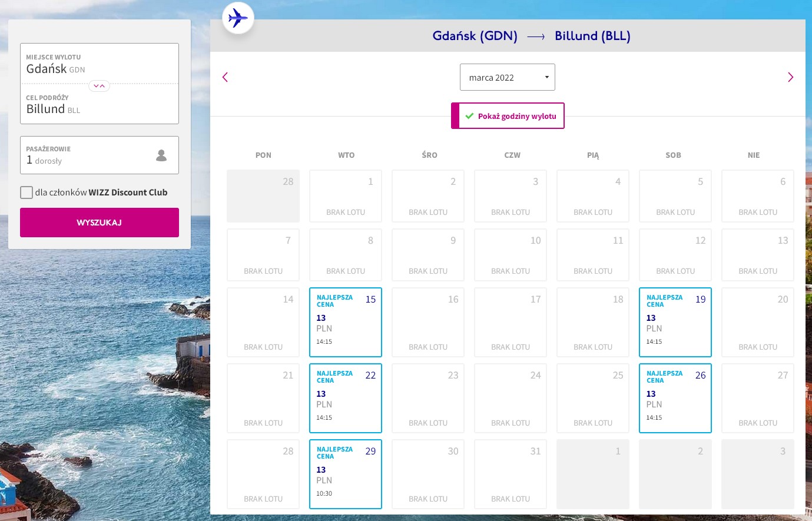
Task: Click 'CEL PODRÓŻY' label
Action: pyautogui.click(x=47, y=98)
